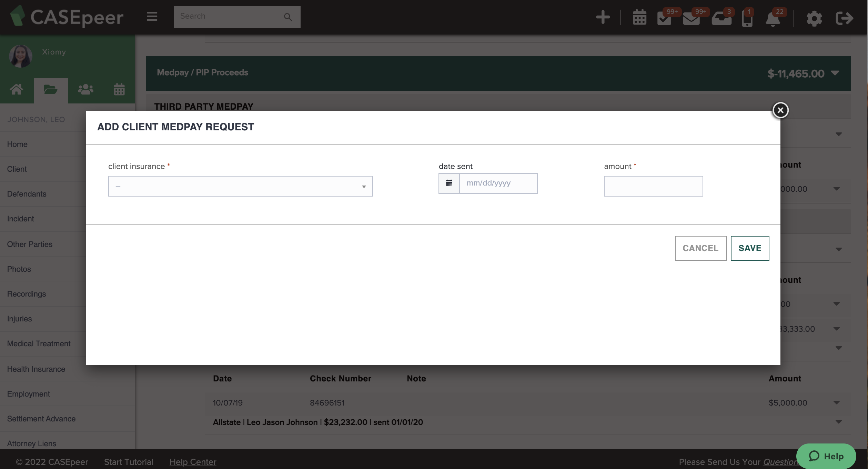Expand the Medpay / PIP Proceeds total arrow
The width and height of the screenshot is (868, 469).
(835, 73)
